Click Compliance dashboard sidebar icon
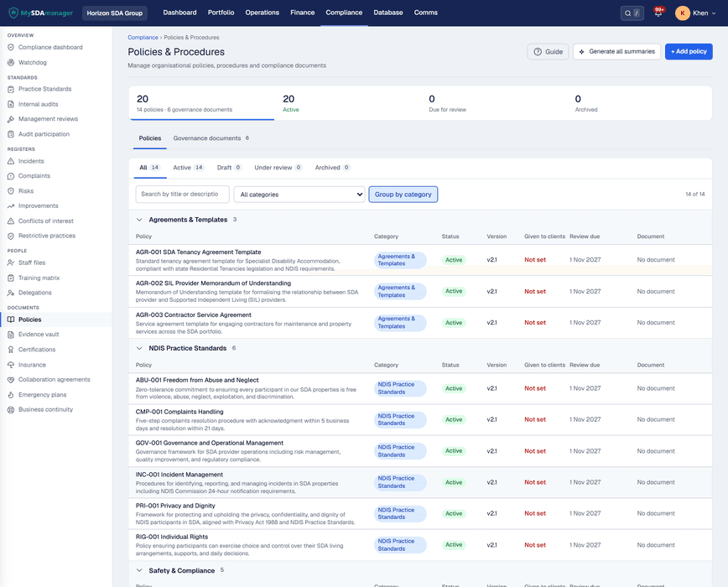This screenshot has height=587, width=728. [x=11, y=47]
